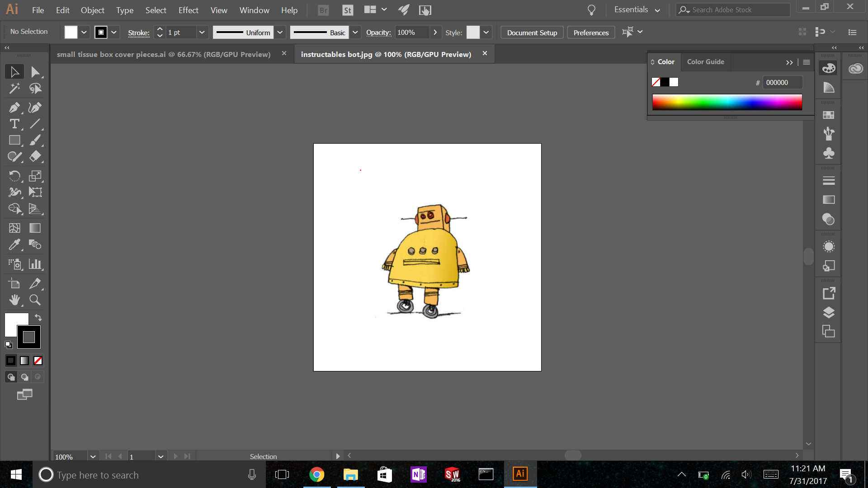Select the Mesh tool
This screenshot has height=488, width=868.
14,228
